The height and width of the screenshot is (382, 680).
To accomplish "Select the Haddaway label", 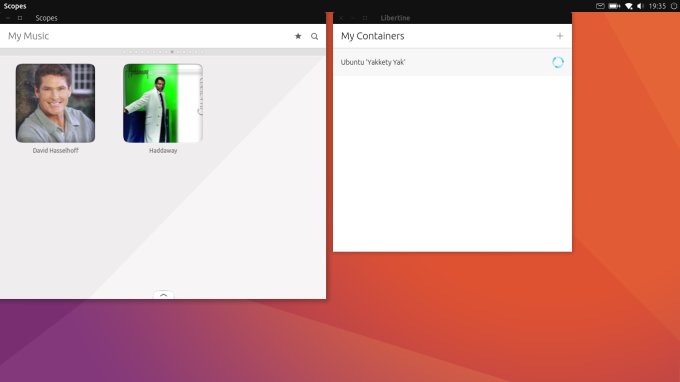I will (163, 150).
